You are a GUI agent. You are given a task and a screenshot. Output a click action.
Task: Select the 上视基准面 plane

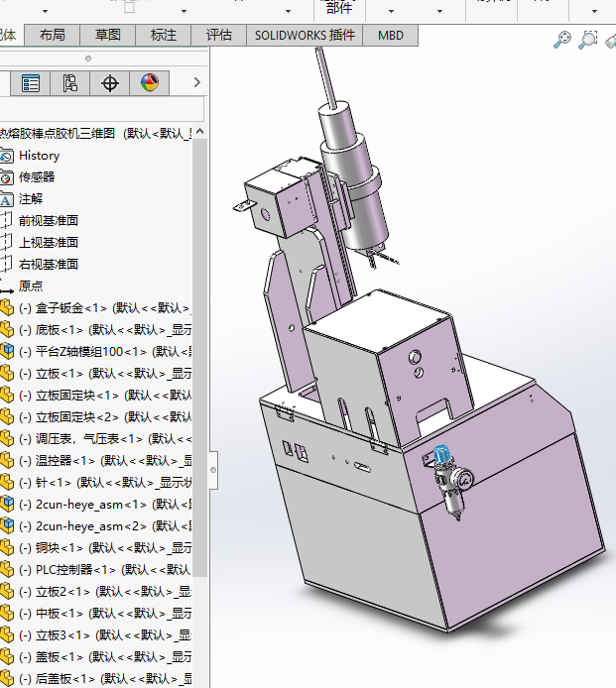click(x=49, y=243)
